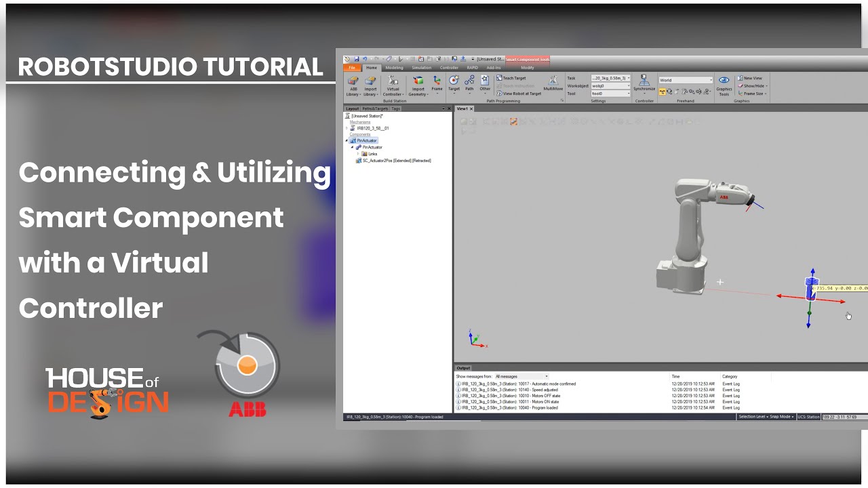Screen dimensions: 868x488
Task: Open the Tool dropdown showing tool0
Action: pos(610,94)
